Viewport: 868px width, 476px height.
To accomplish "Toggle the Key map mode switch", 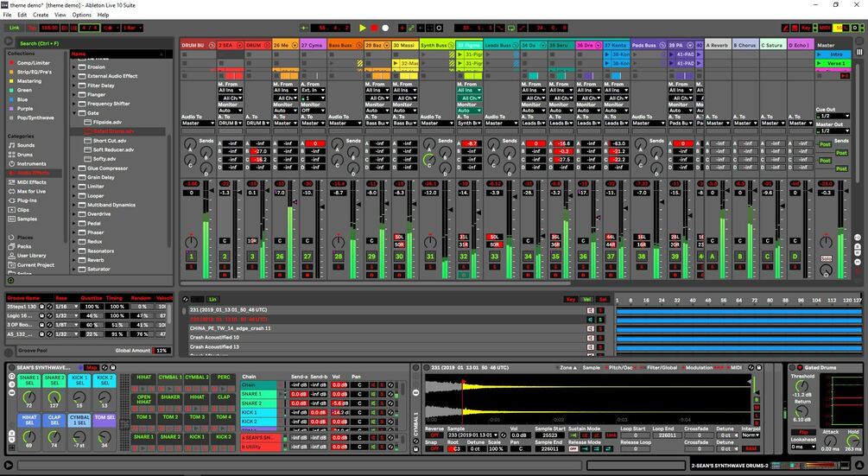I will pos(806,28).
